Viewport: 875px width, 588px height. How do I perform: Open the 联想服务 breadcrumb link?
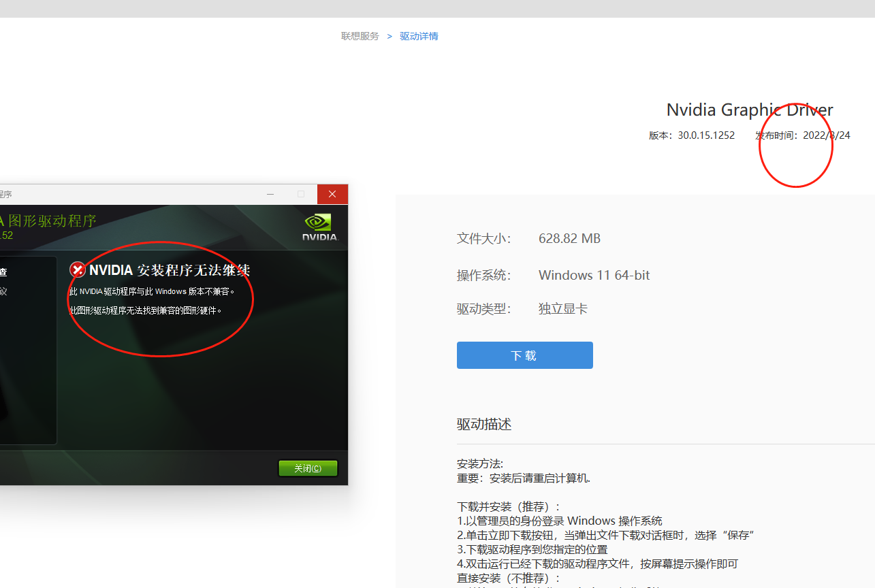click(x=360, y=36)
